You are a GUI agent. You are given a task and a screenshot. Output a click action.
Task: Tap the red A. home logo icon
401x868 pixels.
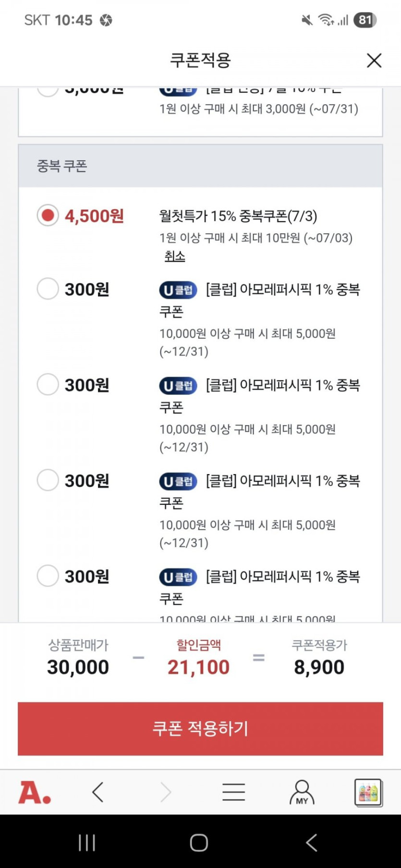pyautogui.click(x=34, y=792)
